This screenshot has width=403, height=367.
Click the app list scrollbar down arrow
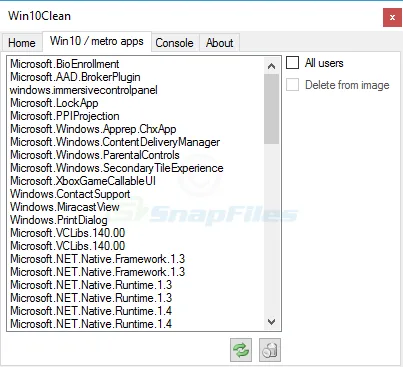click(271, 322)
